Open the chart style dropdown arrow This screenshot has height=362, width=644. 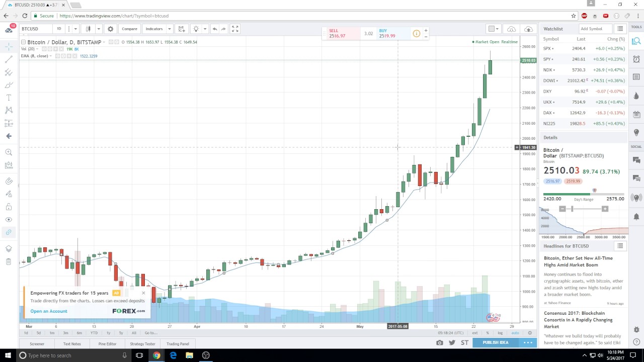(x=99, y=29)
